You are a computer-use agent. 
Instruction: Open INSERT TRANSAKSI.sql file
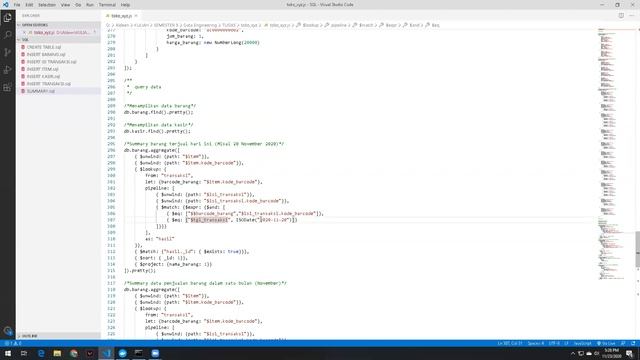click(49, 84)
